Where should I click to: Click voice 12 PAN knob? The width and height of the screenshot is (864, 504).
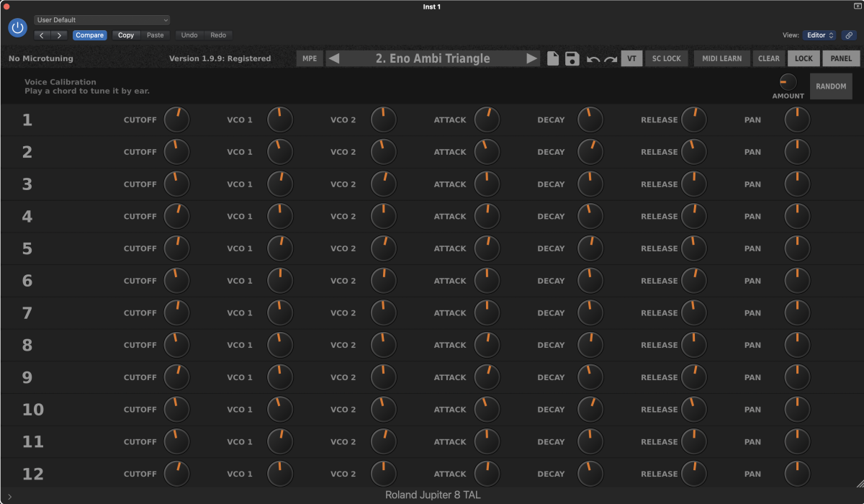pos(797,474)
